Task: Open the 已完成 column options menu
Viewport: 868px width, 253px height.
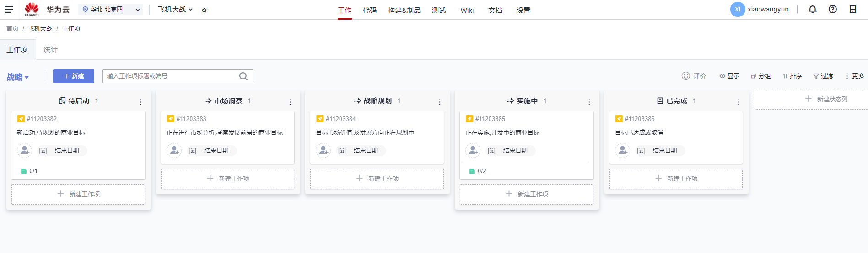Action: (x=738, y=102)
